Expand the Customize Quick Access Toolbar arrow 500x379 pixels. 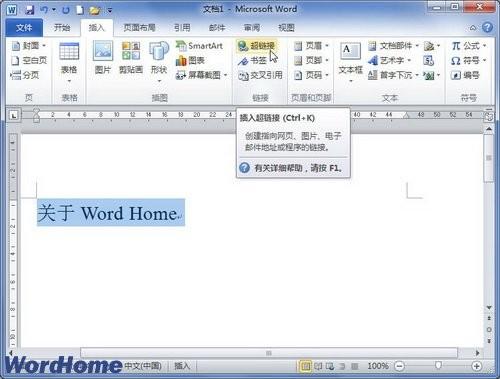(110, 11)
